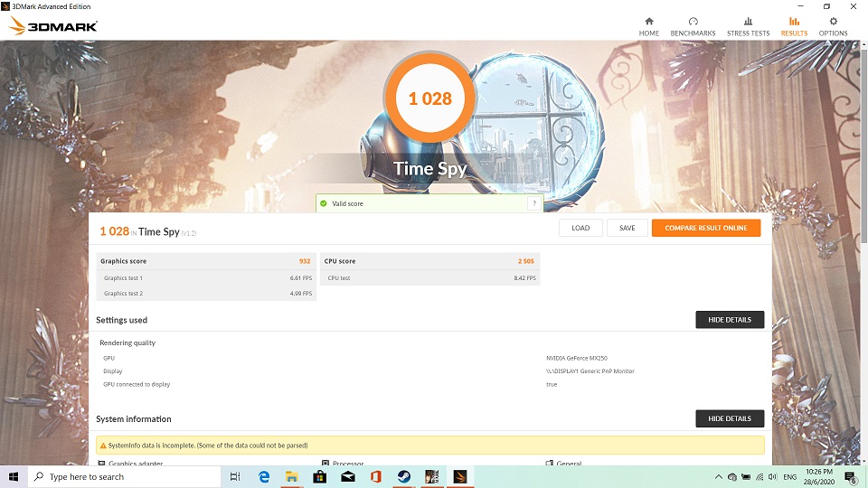Open the Windows Start menu
The width and height of the screenshot is (868, 488).
coord(14,477)
